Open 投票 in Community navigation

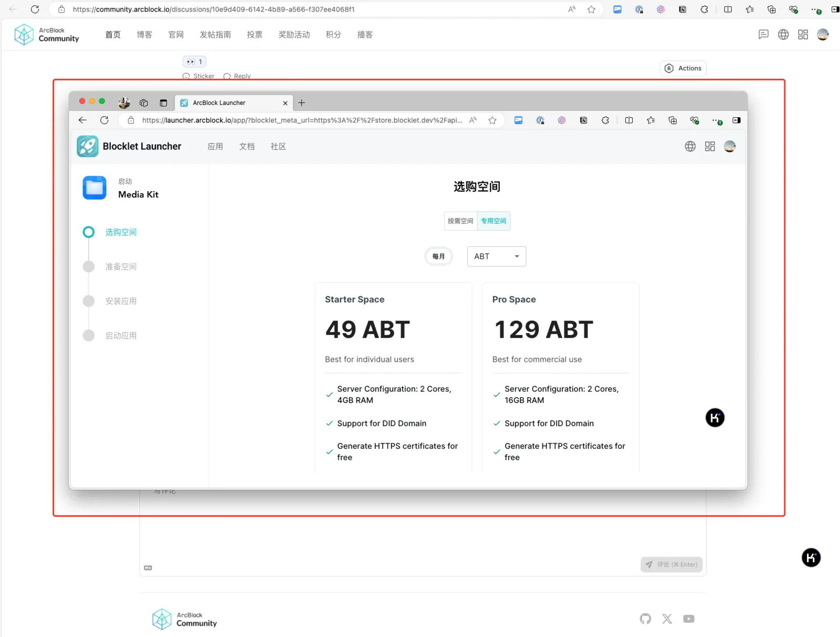(255, 35)
